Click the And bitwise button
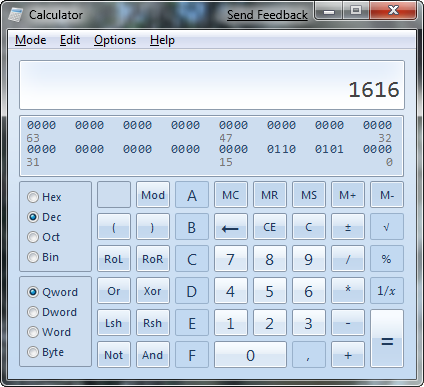Viewport: 424px width, 387px height. click(x=153, y=355)
